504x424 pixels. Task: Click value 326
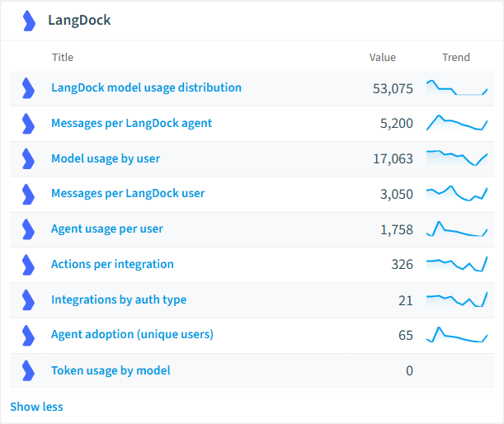click(402, 265)
